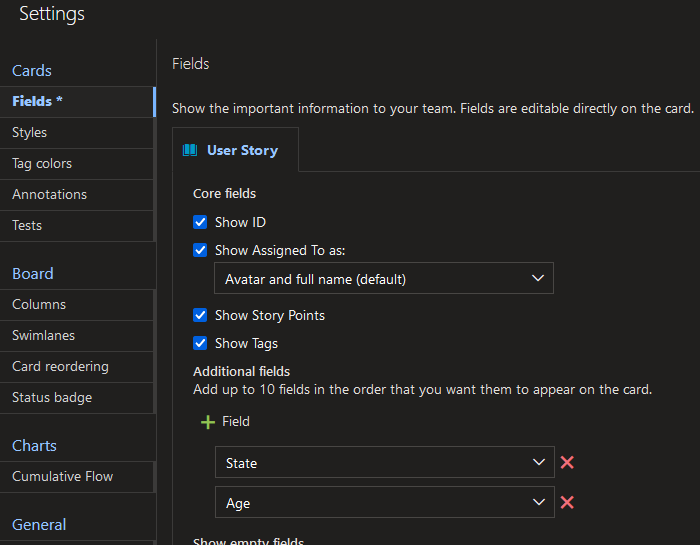700x545 pixels.
Task: Open Card reordering settings
Action: [x=77, y=366]
